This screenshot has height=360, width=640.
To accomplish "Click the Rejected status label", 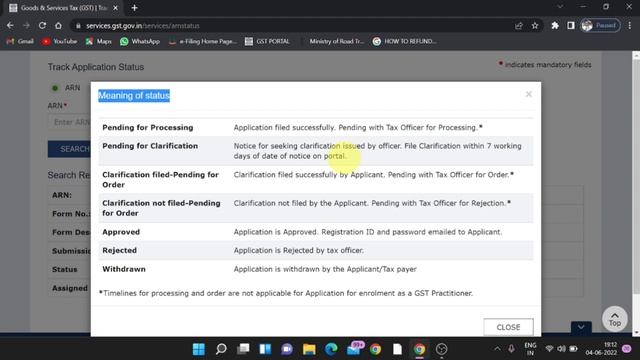I will pyautogui.click(x=120, y=251).
